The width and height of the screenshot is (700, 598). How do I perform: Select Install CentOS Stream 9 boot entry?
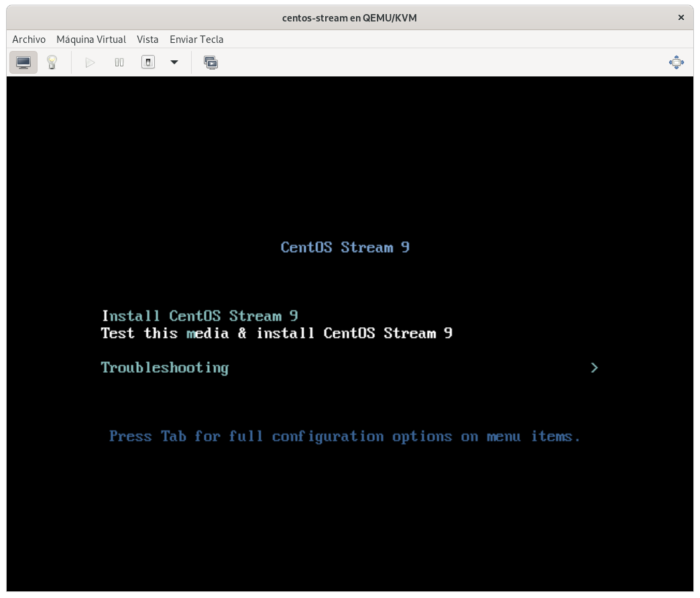pyautogui.click(x=200, y=316)
